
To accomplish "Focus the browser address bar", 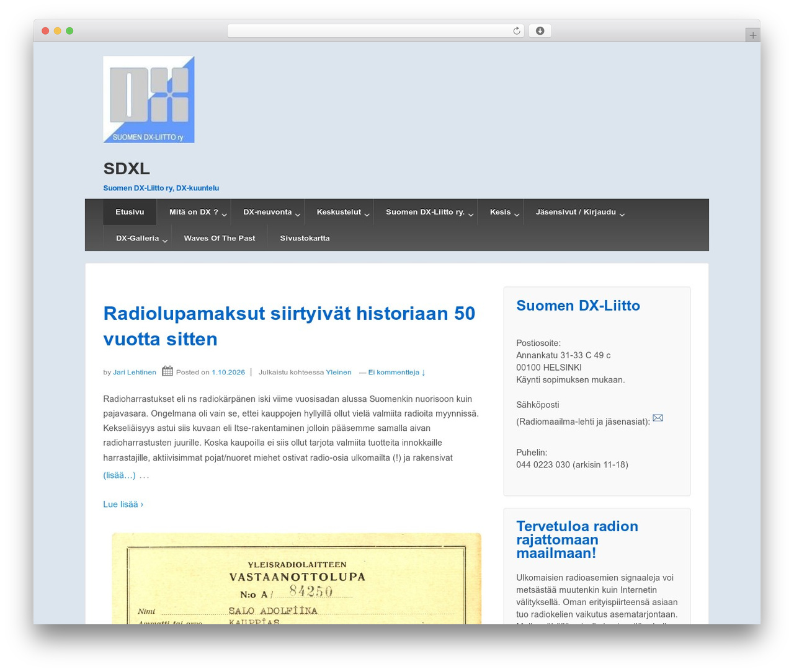I will coord(376,31).
